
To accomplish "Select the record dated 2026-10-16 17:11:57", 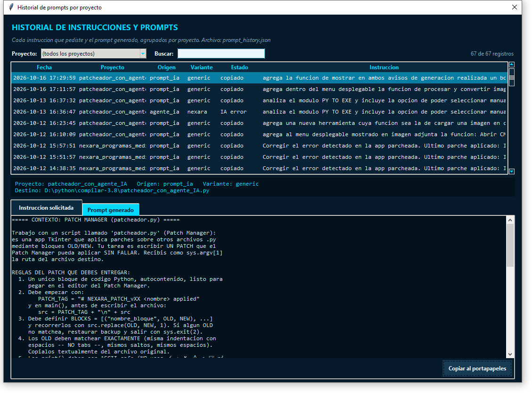I will tap(259, 89).
